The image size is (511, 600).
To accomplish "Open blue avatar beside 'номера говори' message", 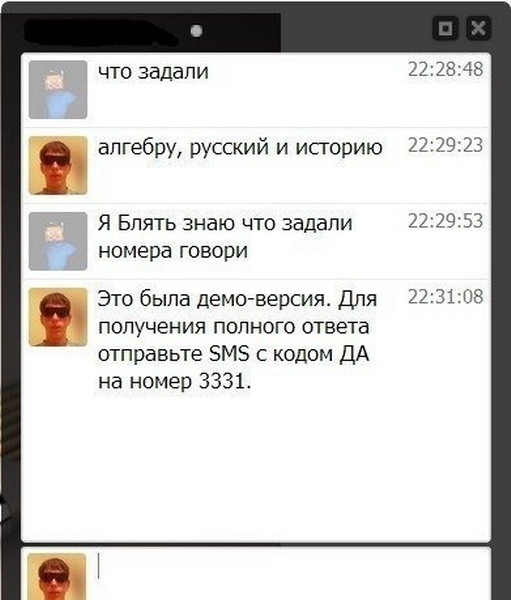I will [x=58, y=241].
